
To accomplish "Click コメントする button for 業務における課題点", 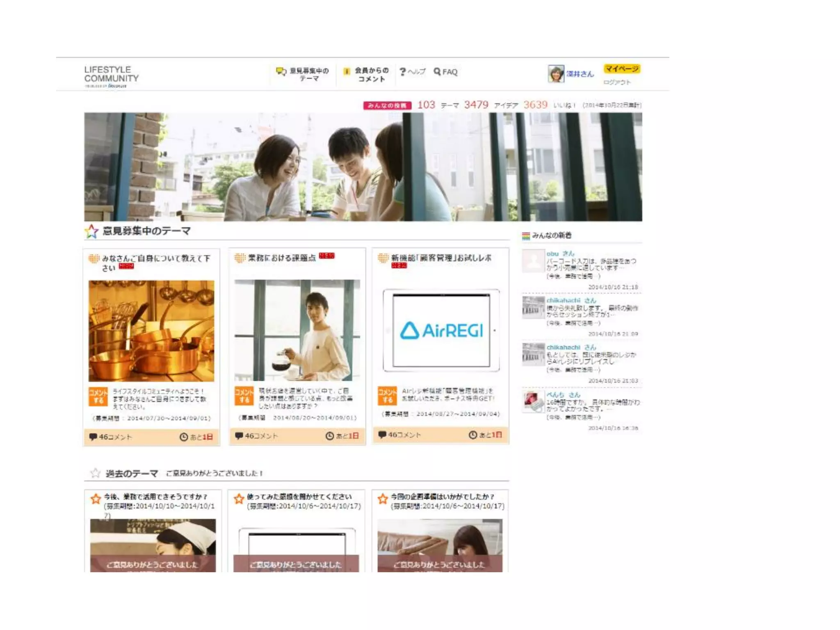I will pyautogui.click(x=244, y=396).
